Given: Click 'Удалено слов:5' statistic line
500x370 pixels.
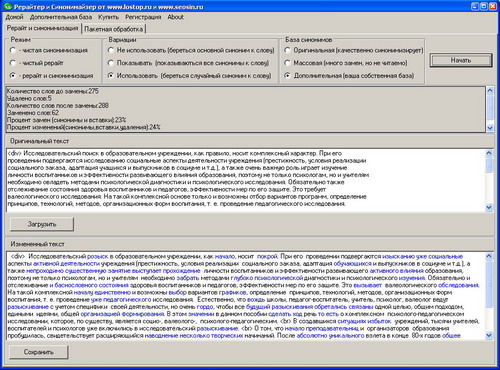Looking at the screenshot, I should (29, 98).
